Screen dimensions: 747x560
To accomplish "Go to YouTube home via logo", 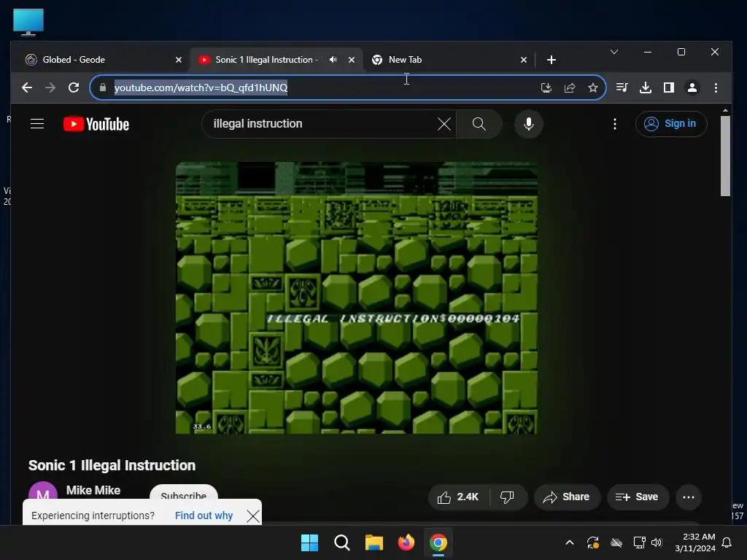I will [x=96, y=124].
